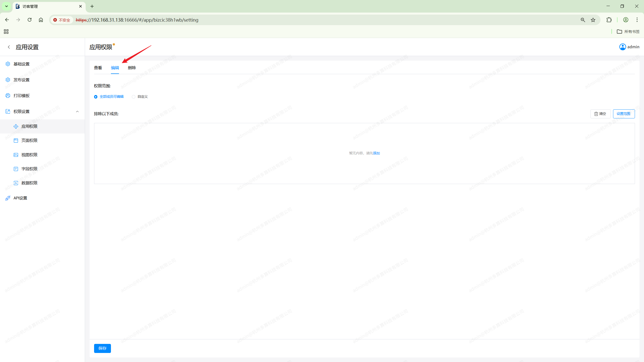Viewport: 644px width, 362px height.
Task: Click the 数据权限 chart icon
Action: point(16,183)
